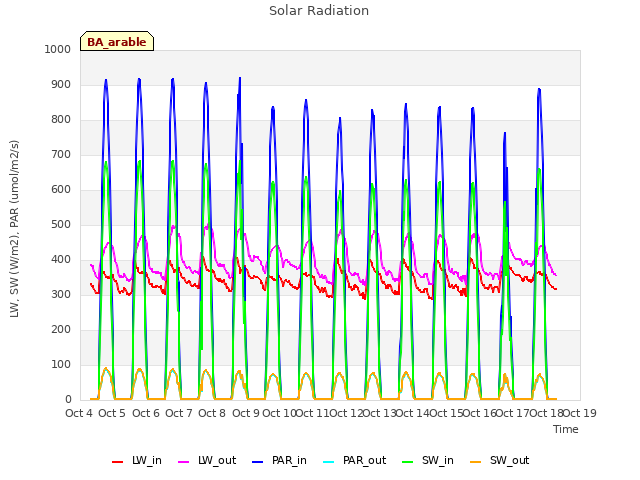Image resolution: width=640 pixels, height=480 pixels.
Task: Click the 300 y-axis tick label
Action: click(61, 294)
